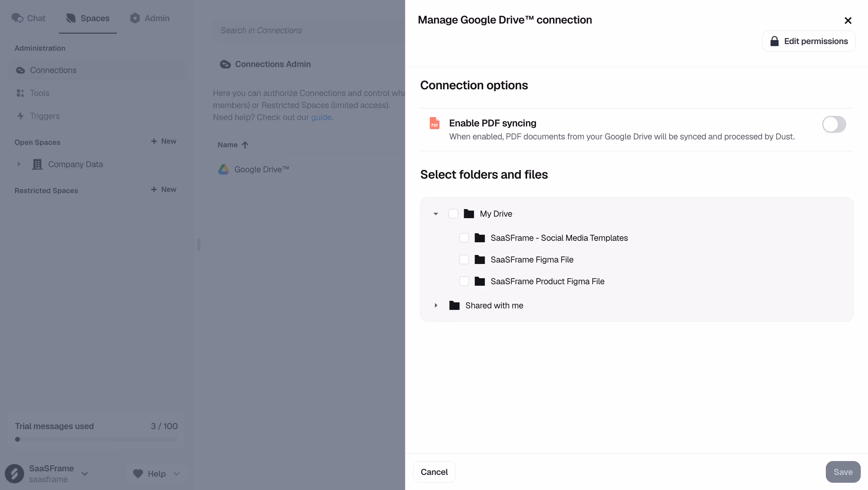868x490 pixels.
Task: Click the Triggers lightning icon
Action: click(x=20, y=116)
